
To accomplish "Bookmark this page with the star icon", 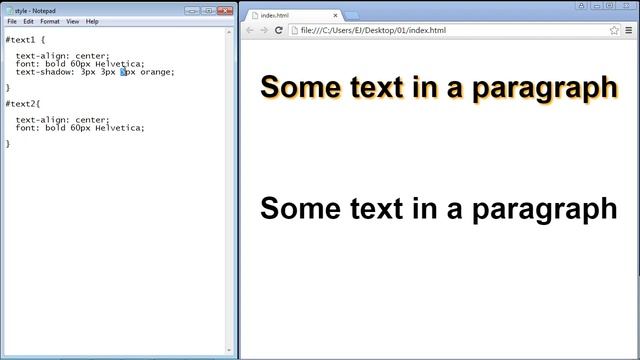I will click(x=614, y=30).
